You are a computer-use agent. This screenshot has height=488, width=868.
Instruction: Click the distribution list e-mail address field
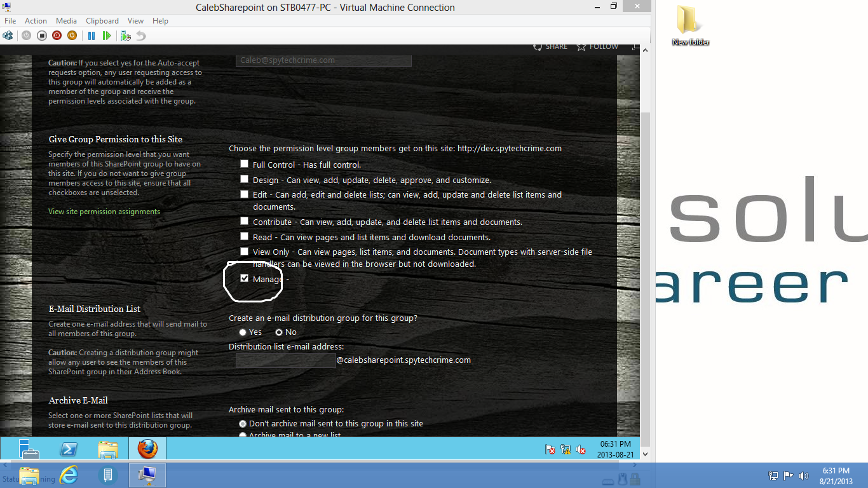286,360
